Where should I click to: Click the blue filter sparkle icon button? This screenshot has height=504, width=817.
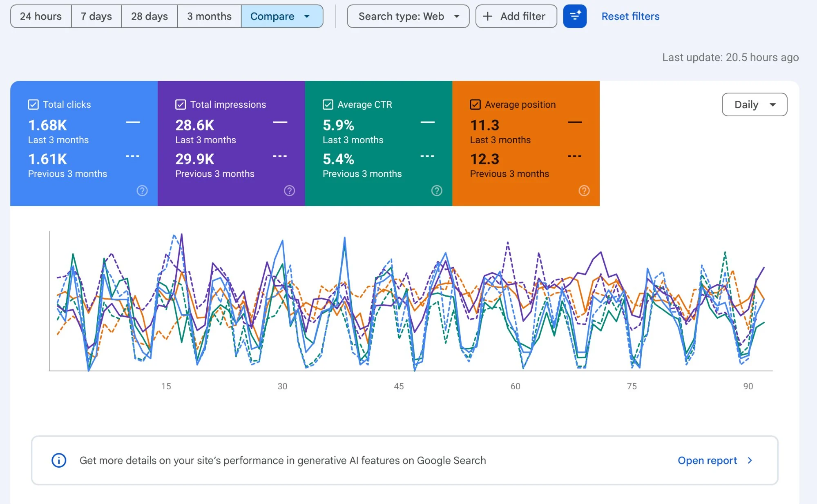tap(575, 16)
